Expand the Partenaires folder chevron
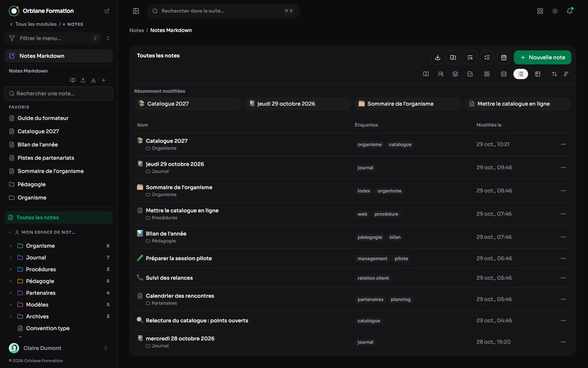This screenshot has height=368, width=588. coord(11,293)
